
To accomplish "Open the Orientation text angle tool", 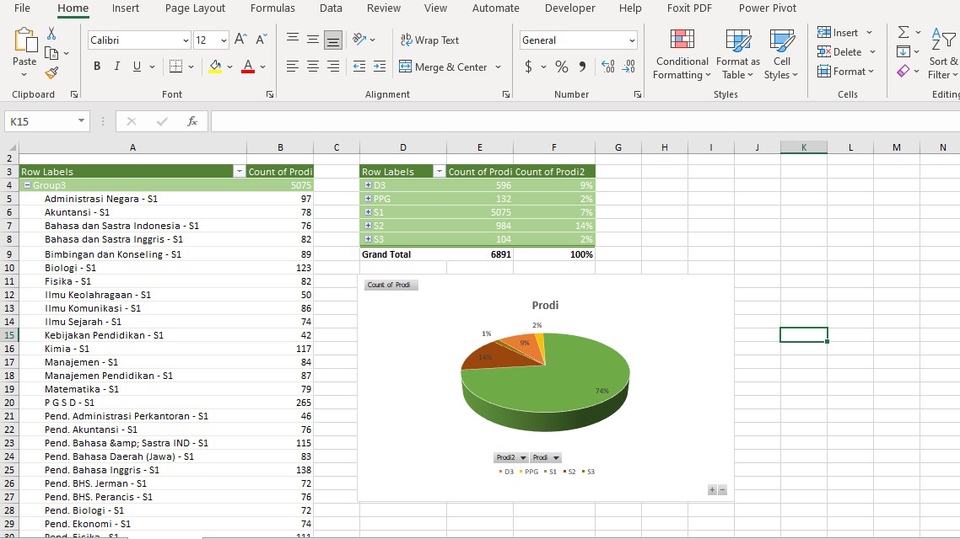I will coord(359,40).
